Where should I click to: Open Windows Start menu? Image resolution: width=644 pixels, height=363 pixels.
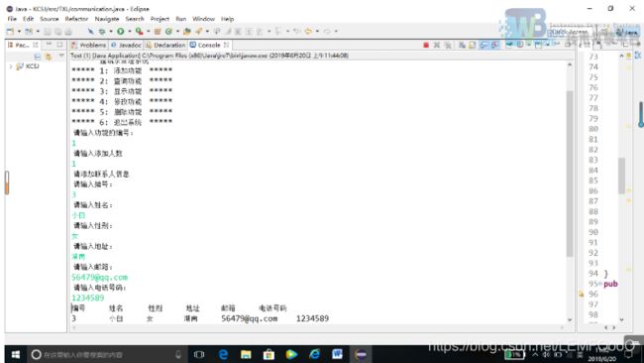16,354
